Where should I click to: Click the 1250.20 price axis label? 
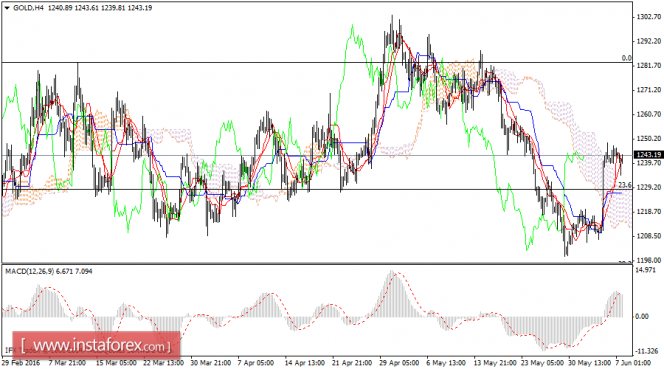click(648, 139)
